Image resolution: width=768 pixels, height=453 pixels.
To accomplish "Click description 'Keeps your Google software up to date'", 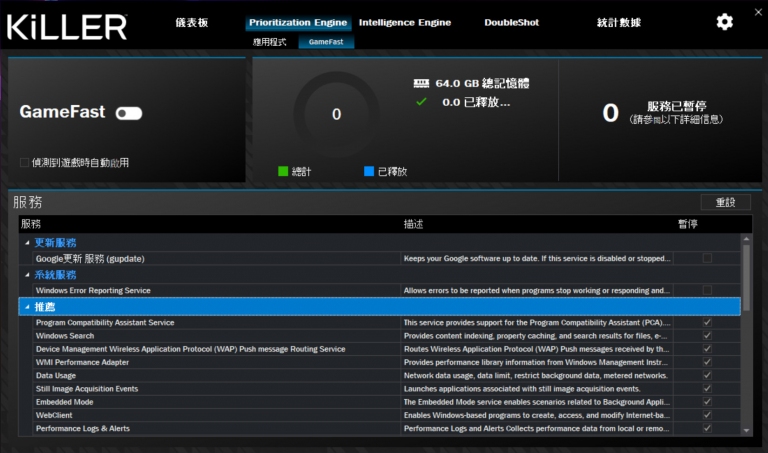I will 537,258.
